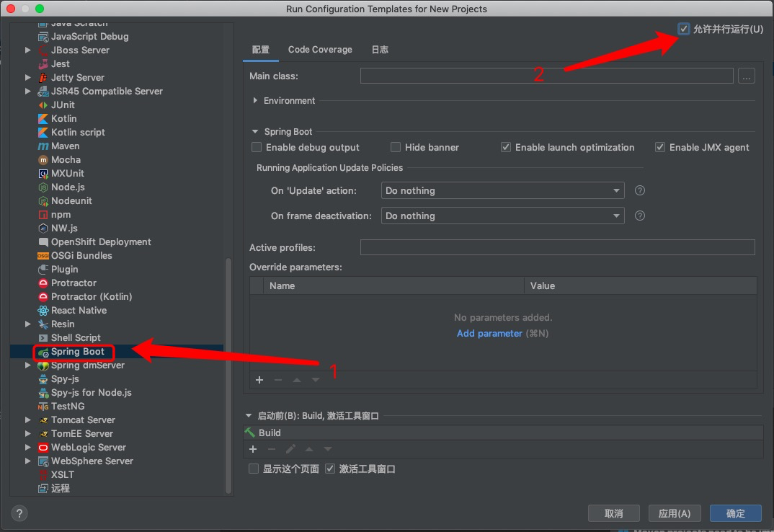Click 确定 OK button
The image size is (774, 532).
coord(736,513)
